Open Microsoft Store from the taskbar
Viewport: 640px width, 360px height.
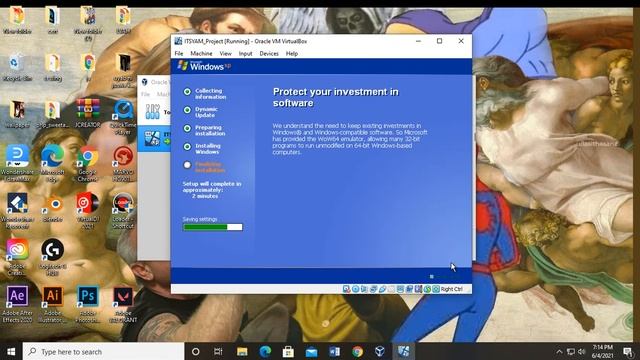(x=288, y=351)
